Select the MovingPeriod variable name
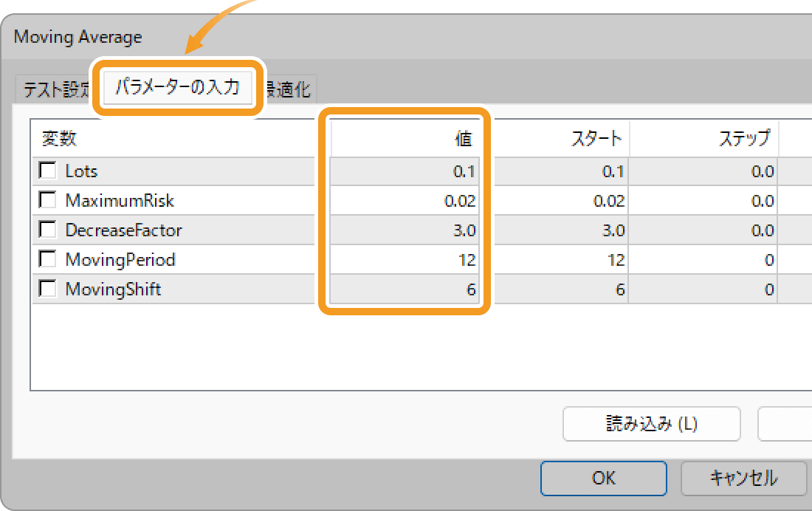 [120, 260]
